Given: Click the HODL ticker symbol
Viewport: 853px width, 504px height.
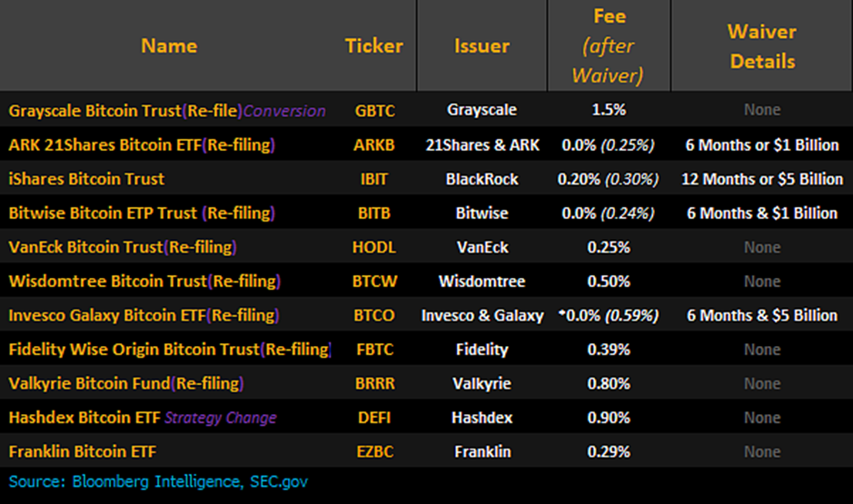Looking at the screenshot, I should [x=374, y=247].
